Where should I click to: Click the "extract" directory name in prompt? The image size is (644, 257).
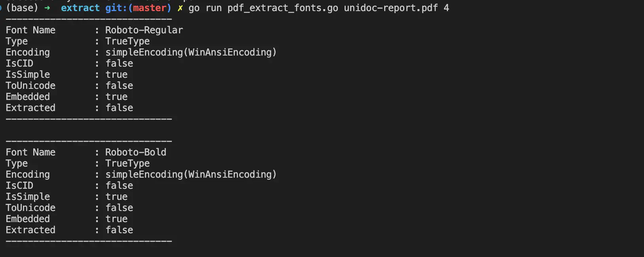pyautogui.click(x=80, y=8)
